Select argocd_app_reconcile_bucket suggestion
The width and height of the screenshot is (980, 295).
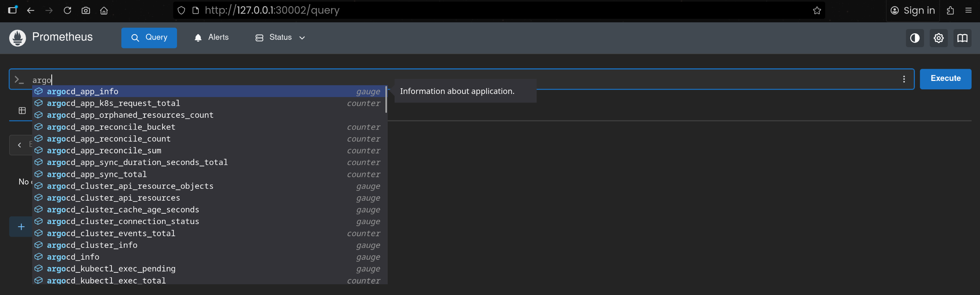click(x=210, y=127)
